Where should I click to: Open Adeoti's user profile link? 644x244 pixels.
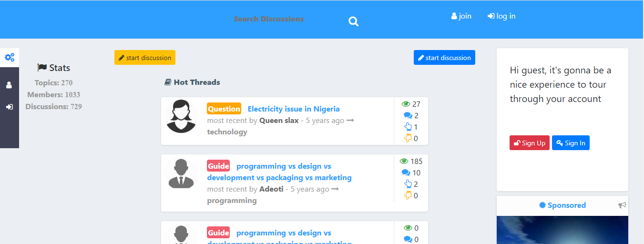coord(271,189)
